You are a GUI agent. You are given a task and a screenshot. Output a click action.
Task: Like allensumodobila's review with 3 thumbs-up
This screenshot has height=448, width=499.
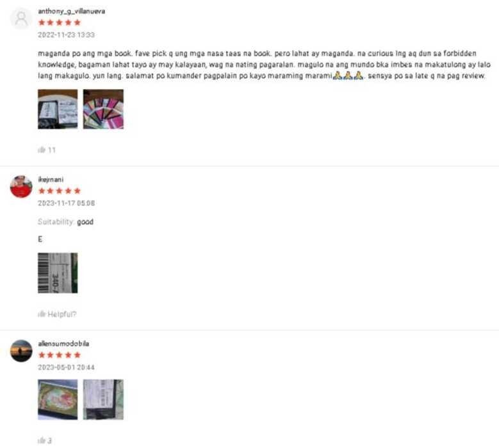(x=45, y=440)
